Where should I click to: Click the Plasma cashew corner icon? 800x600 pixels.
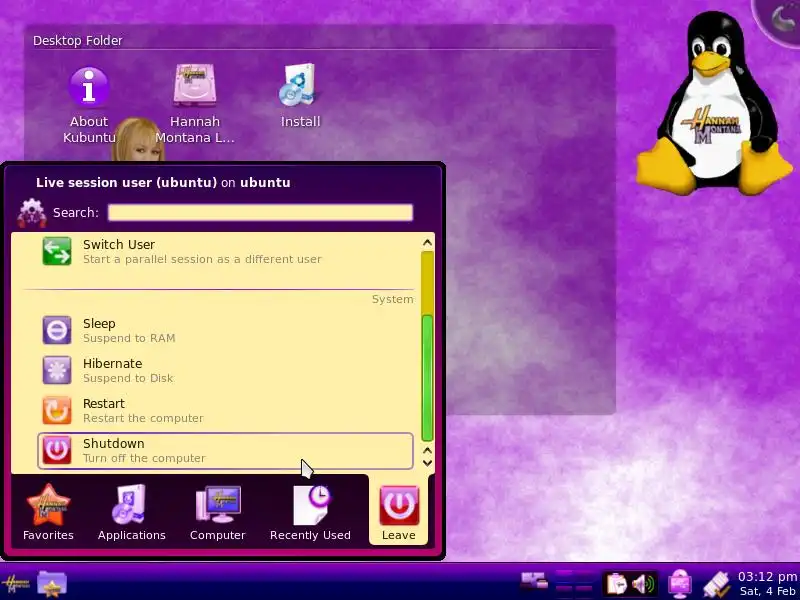click(780, 19)
